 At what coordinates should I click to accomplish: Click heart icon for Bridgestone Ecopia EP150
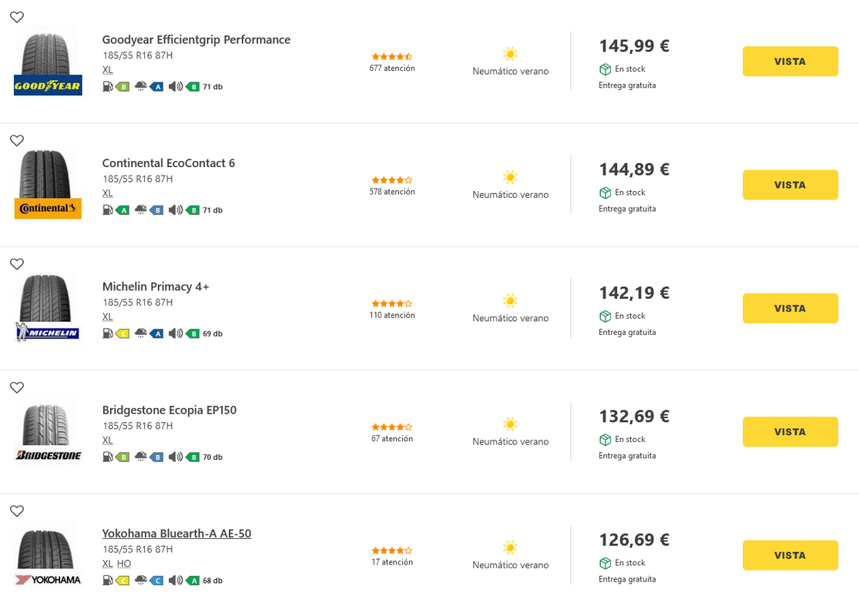[17, 387]
